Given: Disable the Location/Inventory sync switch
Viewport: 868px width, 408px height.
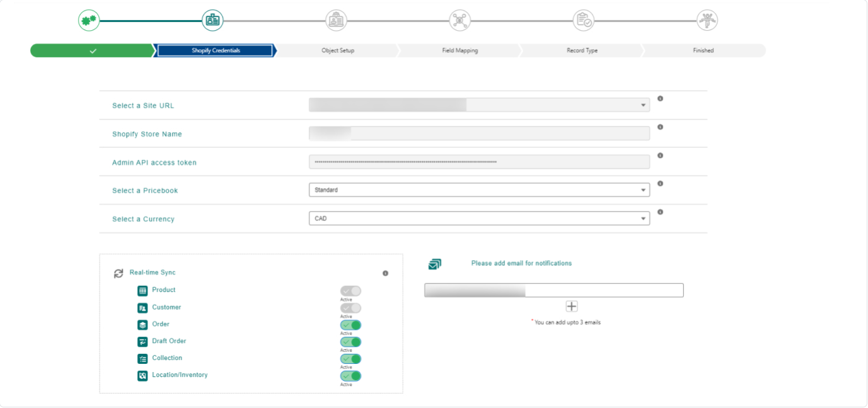Looking at the screenshot, I should [350, 376].
